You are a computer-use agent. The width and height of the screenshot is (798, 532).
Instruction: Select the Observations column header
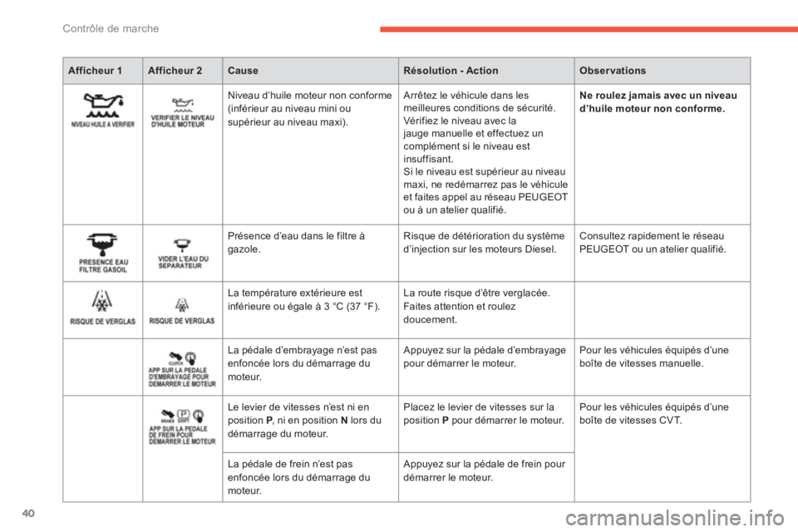click(613, 71)
